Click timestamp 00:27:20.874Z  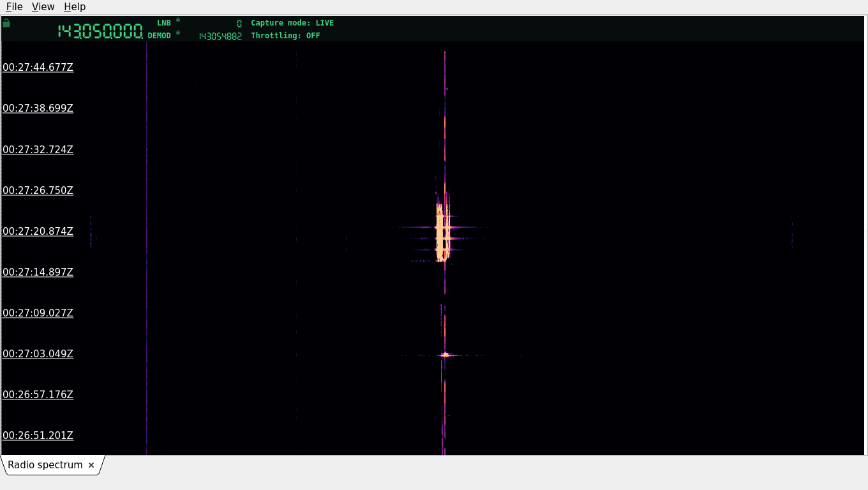[x=38, y=232]
